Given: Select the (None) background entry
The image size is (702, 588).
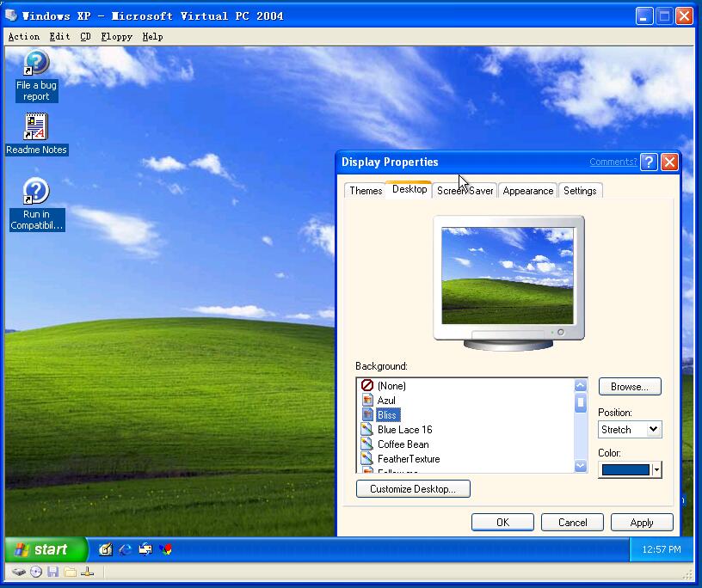Looking at the screenshot, I should pyautogui.click(x=391, y=385).
